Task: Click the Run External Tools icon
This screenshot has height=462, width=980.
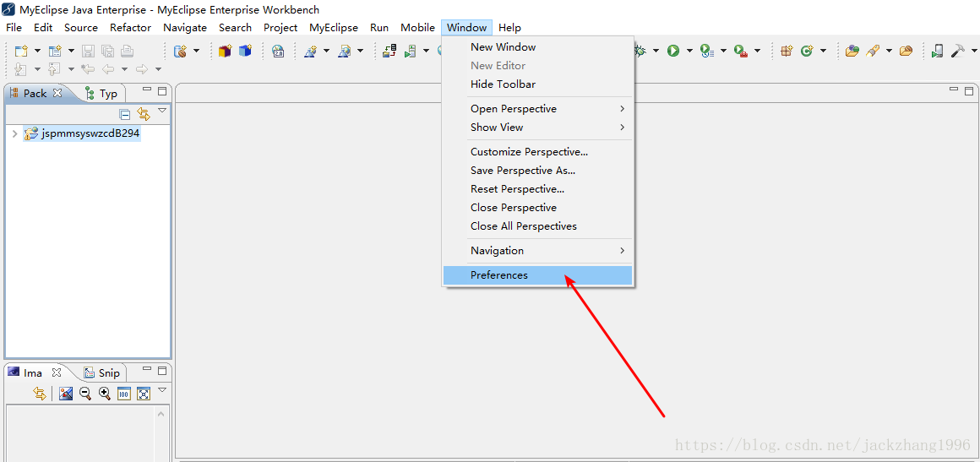Action: [740, 51]
